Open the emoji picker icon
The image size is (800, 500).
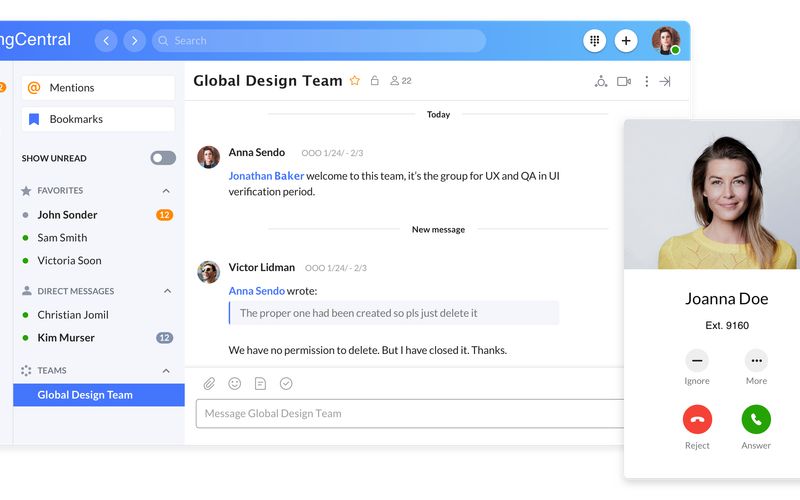click(235, 383)
